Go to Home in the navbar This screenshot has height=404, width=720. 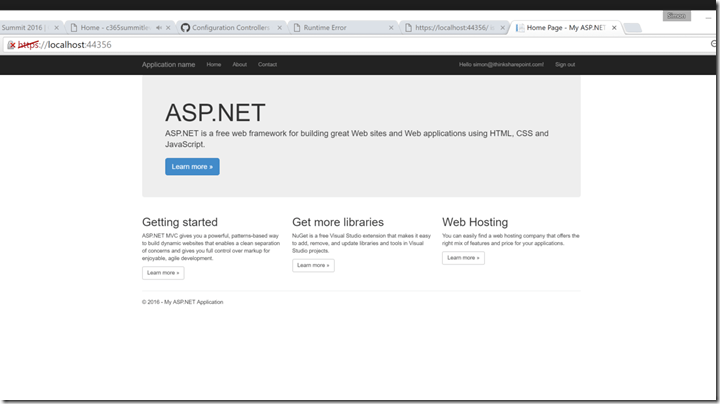[x=214, y=65]
